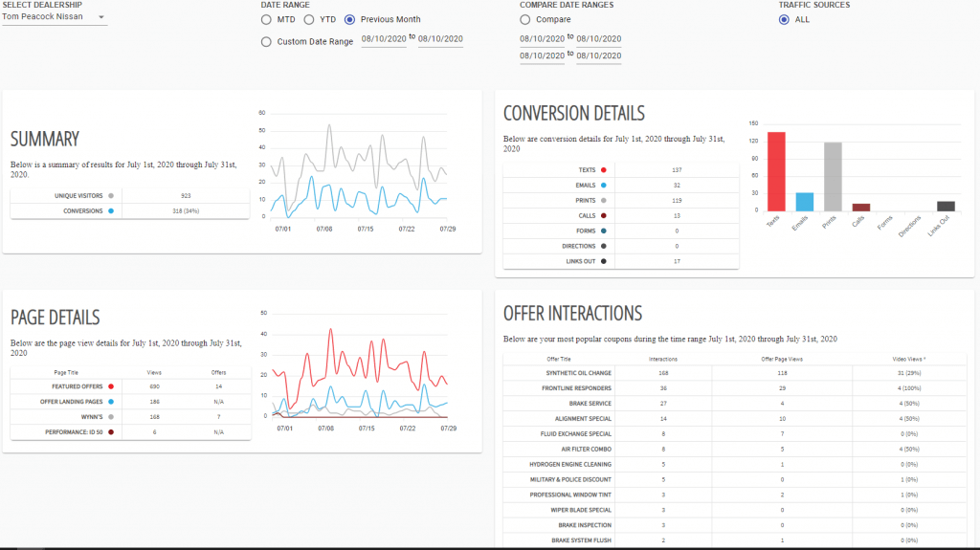The width and height of the screenshot is (980, 550).
Task: Click the 'WIPER BLADE SPECIAL' offer title
Action: pyautogui.click(x=581, y=510)
